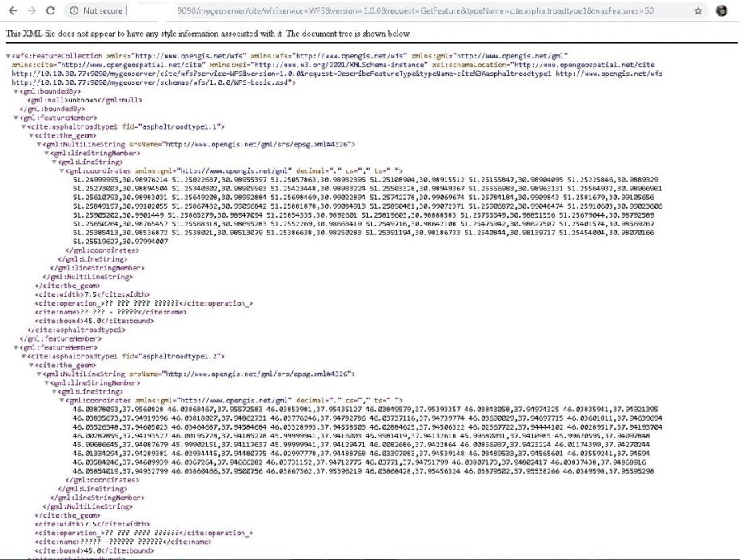
Task: Open site info via the Not secure icon
Action: tap(73, 11)
